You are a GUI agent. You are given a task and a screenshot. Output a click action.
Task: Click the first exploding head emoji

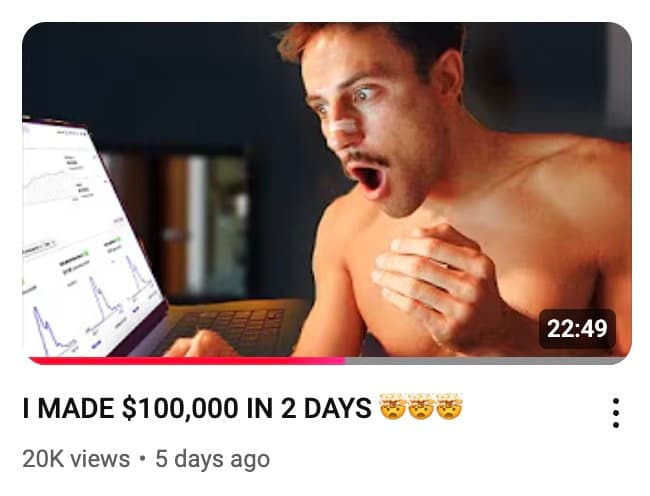[x=393, y=407]
